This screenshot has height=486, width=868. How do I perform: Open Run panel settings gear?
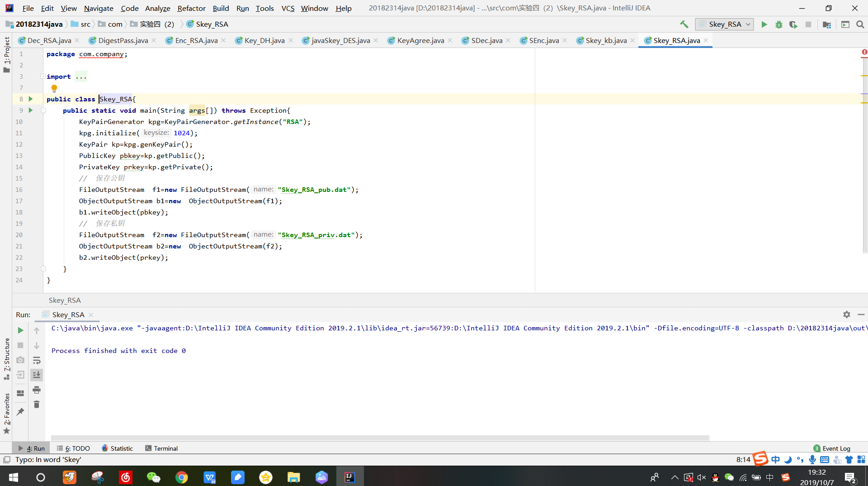pos(846,314)
